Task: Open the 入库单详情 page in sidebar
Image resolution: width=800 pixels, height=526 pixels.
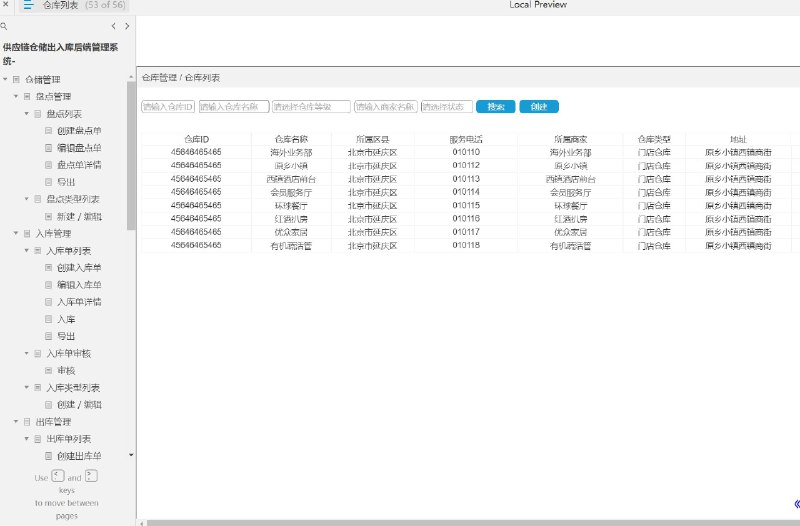Action: coord(79,302)
